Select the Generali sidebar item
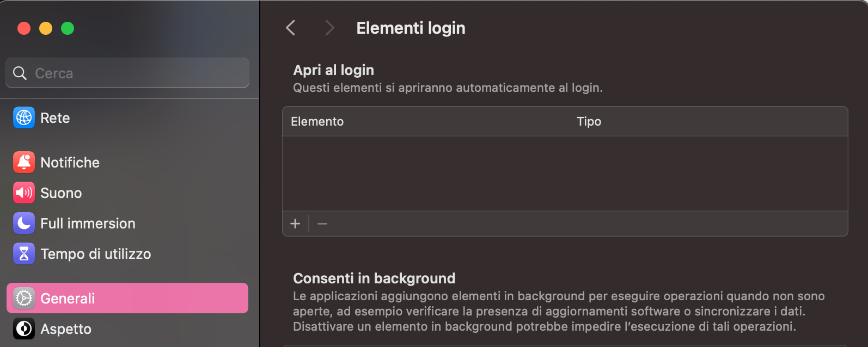This screenshot has height=347, width=868. (68, 298)
